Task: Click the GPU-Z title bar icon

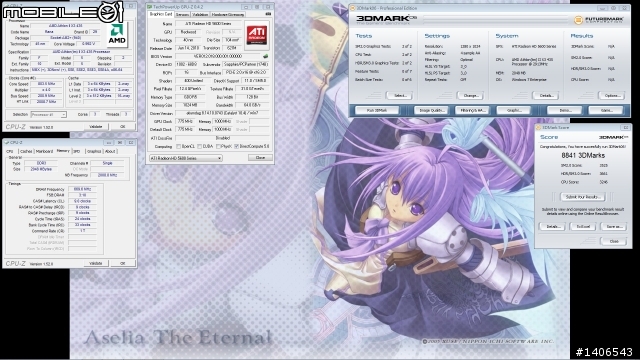Action: tap(149, 7)
